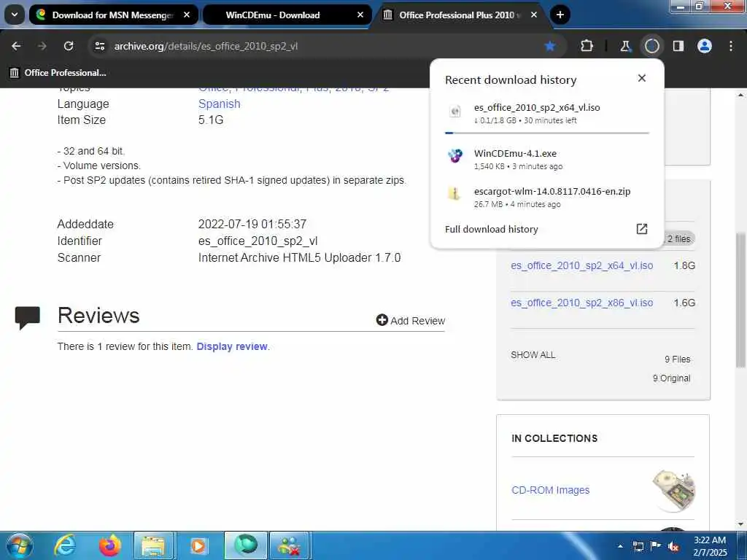Close the Recent download history popup

click(x=642, y=78)
